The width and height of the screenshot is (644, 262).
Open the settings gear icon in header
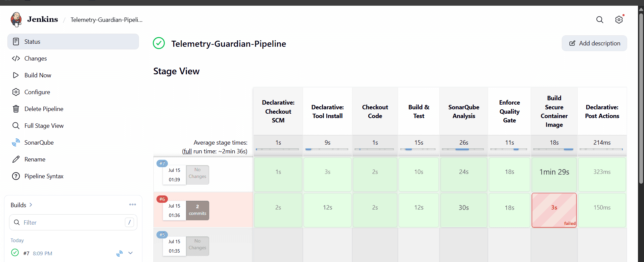619,20
